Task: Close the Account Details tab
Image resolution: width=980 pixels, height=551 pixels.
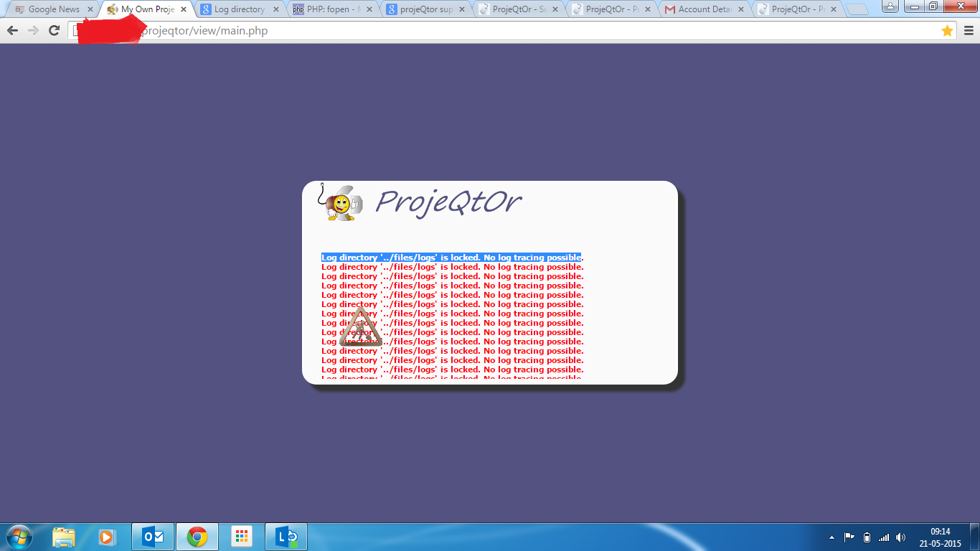Action: (740, 9)
